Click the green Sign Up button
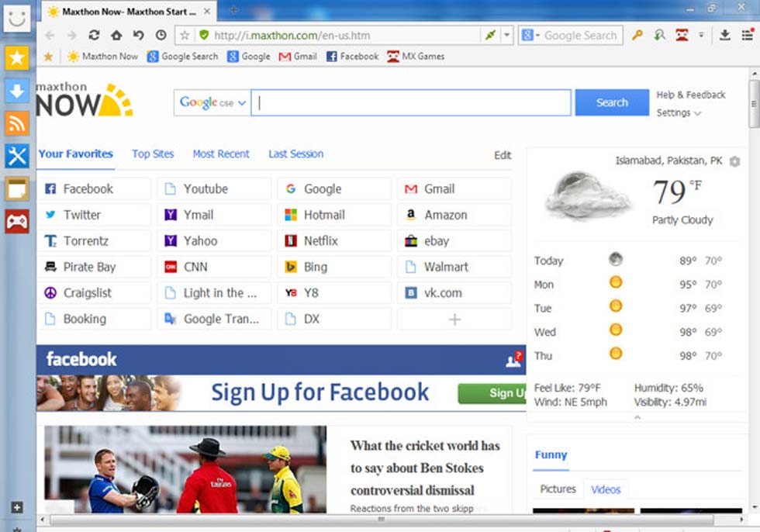The width and height of the screenshot is (760, 532). (492, 393)
